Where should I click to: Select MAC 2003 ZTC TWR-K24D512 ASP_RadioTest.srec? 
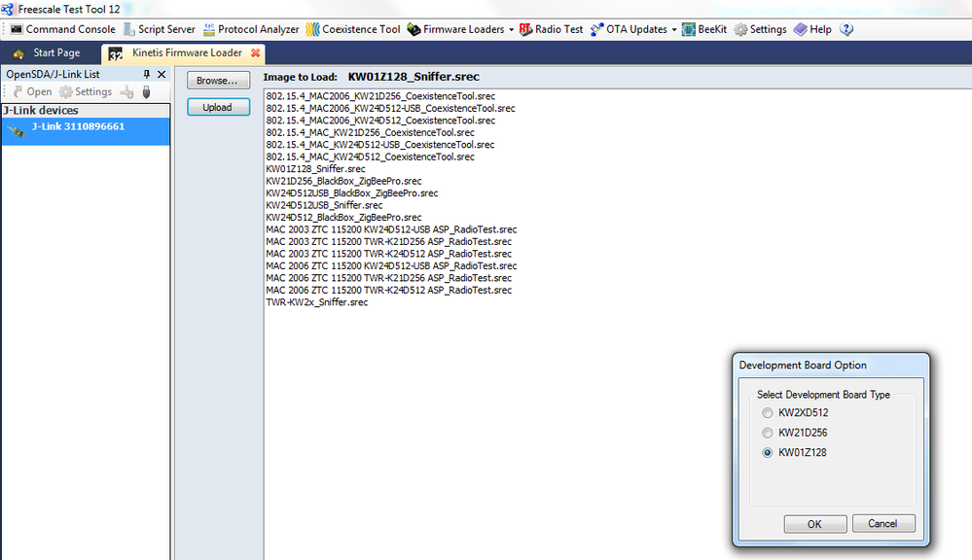tap(388, 254)
